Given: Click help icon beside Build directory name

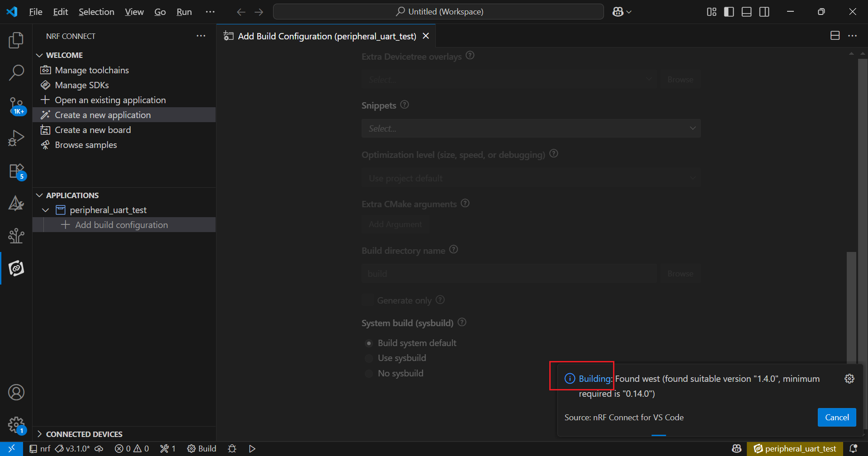Looking at the screenshot, I should pyautogui.click(x=454, y=249).
